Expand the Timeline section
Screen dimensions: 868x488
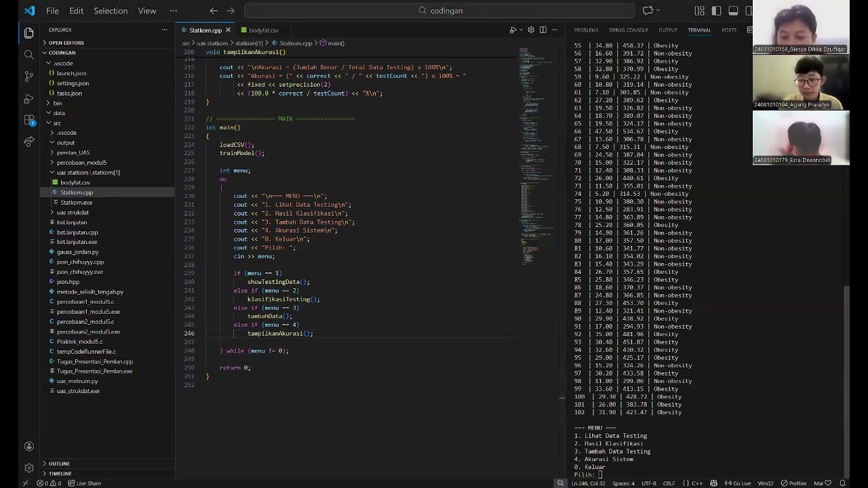click(x=60, y=474)
